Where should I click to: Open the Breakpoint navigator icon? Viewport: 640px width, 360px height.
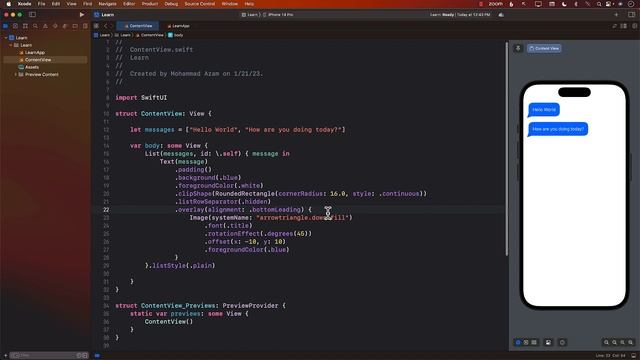(x=75, y=26)
